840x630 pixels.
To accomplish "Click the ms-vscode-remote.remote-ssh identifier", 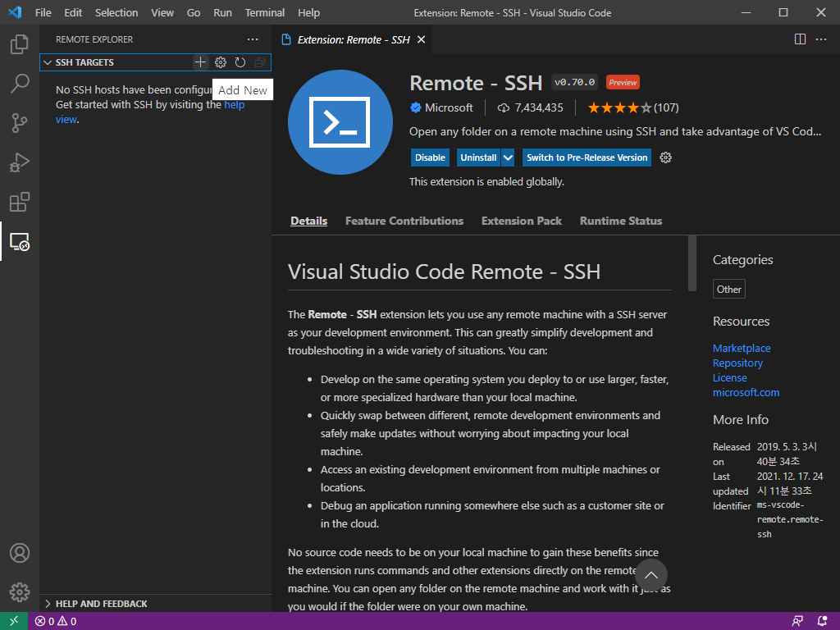I will tap(790, 519).
